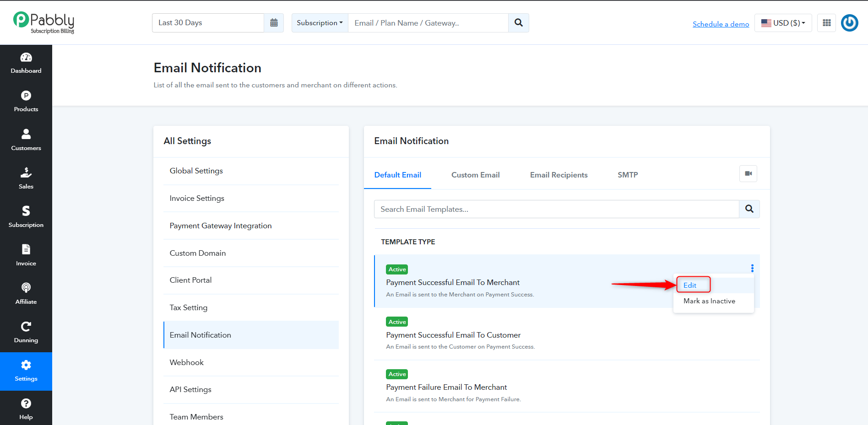Open the Last 30 Days date range selector
868x425 pixels.
[x=208, y=23]
